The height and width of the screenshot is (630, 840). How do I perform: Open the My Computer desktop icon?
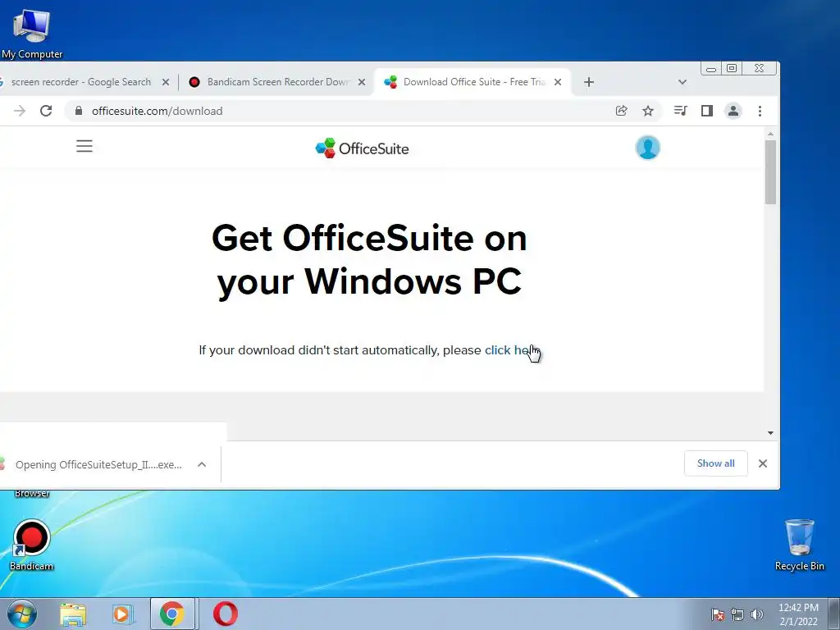[x=32, y=33]
